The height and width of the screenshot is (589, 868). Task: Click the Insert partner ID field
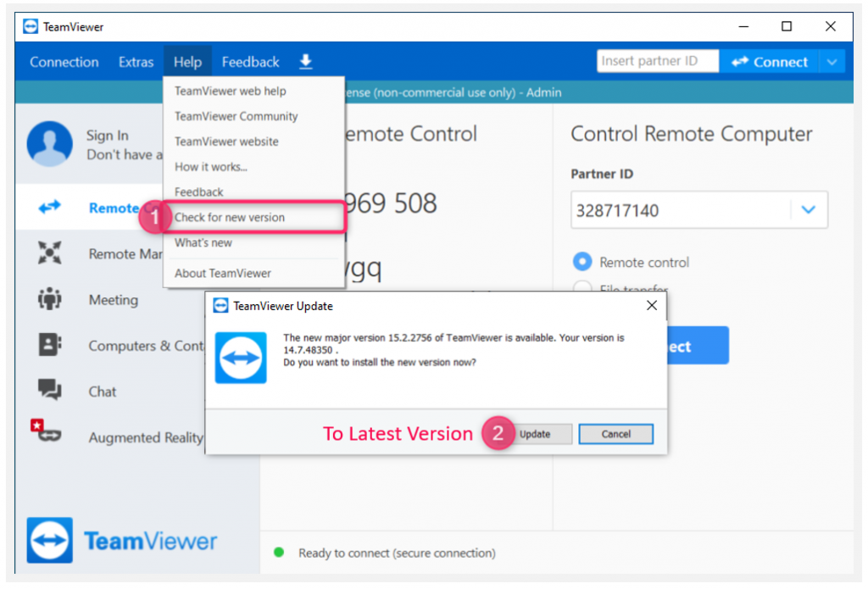(657, 62)
